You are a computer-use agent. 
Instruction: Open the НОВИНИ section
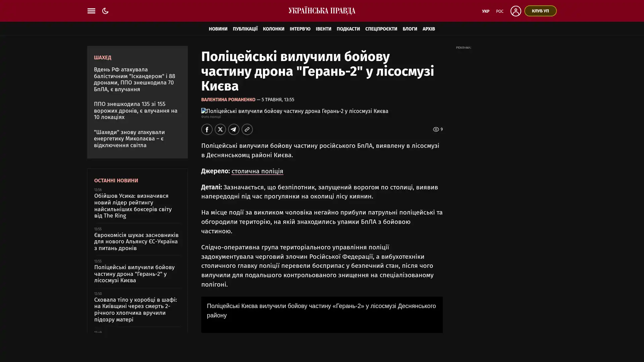[x=218, y=29]
